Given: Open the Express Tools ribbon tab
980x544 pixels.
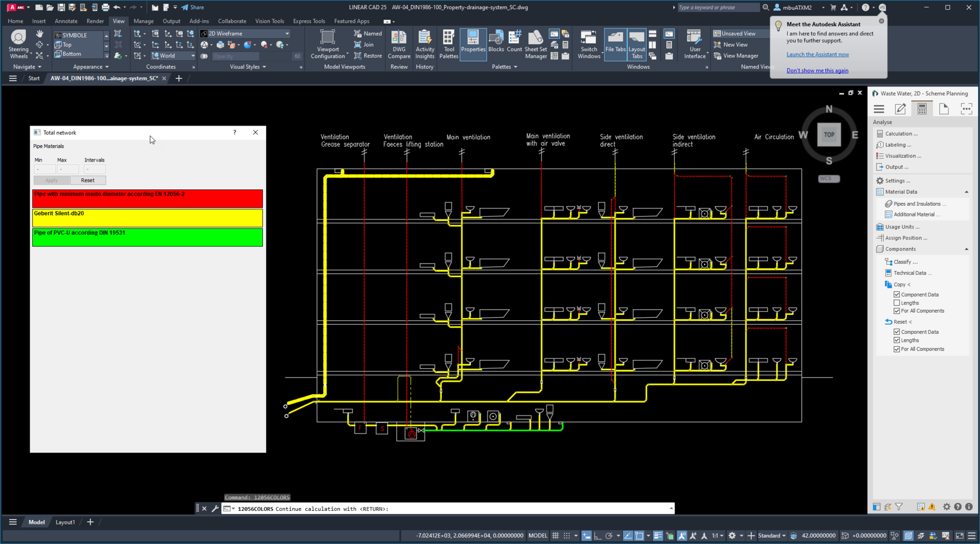Looking at the screenshot, I should pos(309,21).
